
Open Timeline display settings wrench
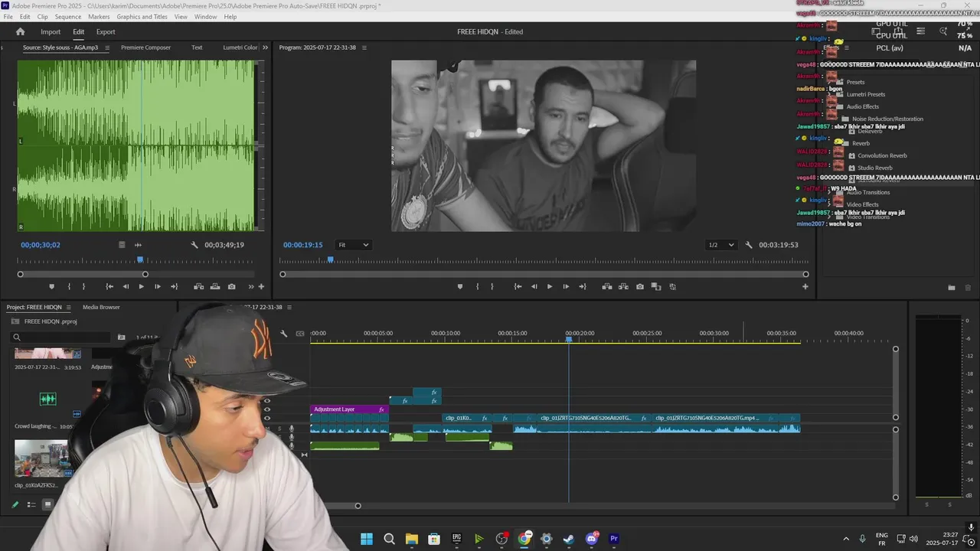click(283, 334)
